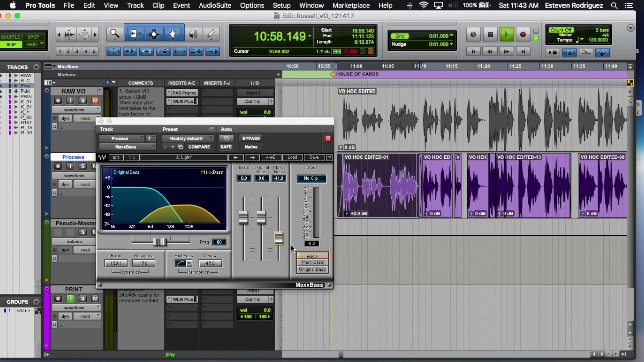
Task: Click Go to End transport button
Action: [x=523, y=51]
